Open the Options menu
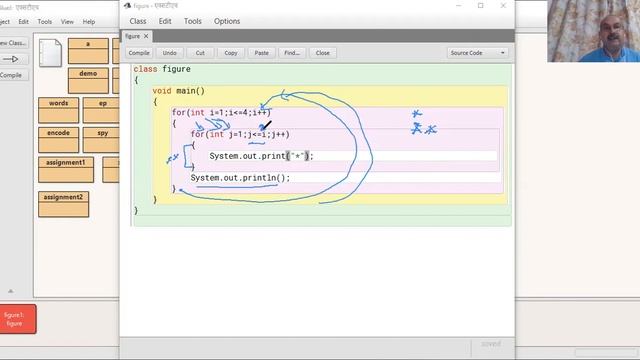This screenshot has height=360, width=640. click(227, 21)
